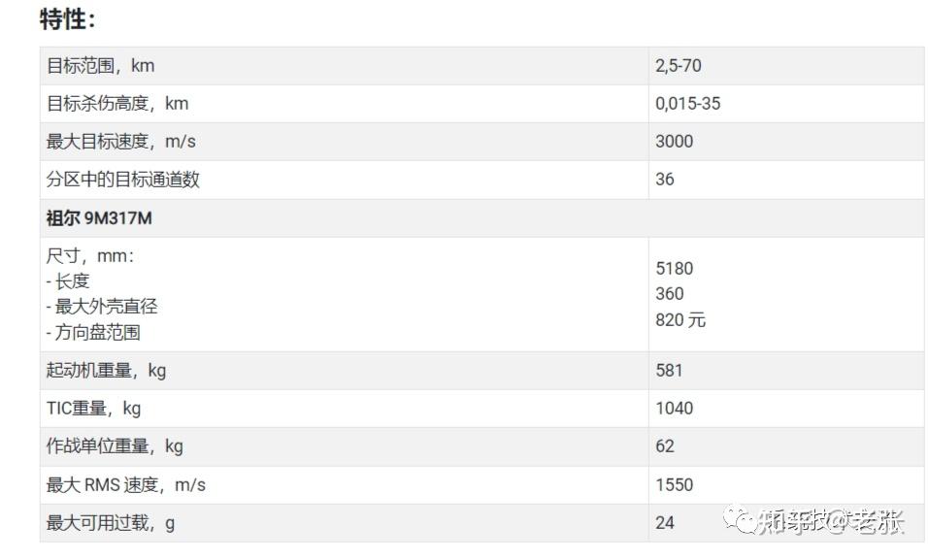Click the 最大 RMS 速度, m/s label
Viewport: 928px width, 560px height.
tap(126, 484)
